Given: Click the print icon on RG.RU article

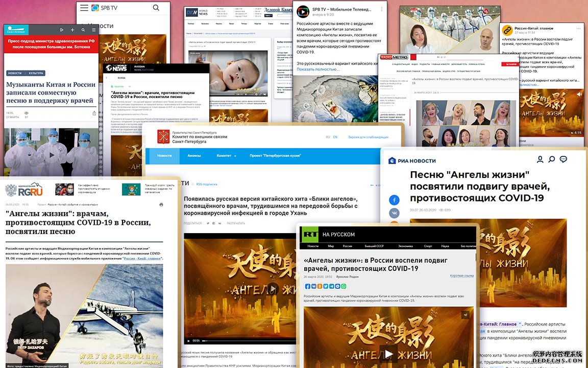Looking at the screenshot, I should tap(161, 204).
